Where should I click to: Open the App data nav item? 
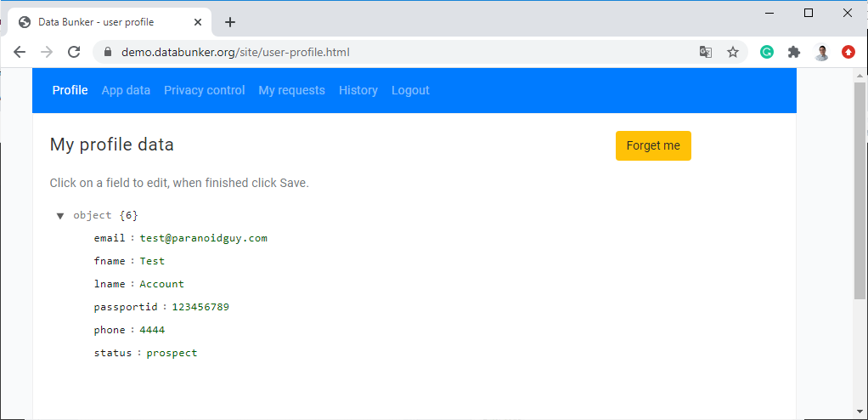pos(126,90)
